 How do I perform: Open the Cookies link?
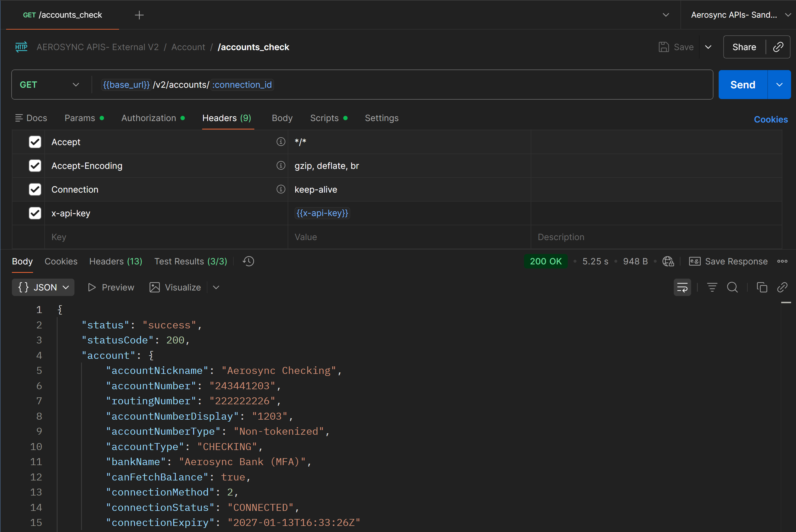[x=770, y=119]
